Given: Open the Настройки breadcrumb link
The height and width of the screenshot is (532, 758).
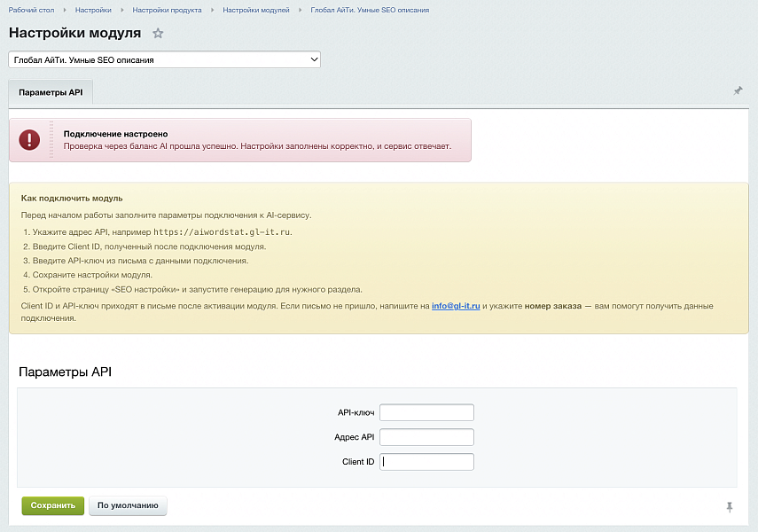Looking at the screenshot, I should (x=93, y=10).
